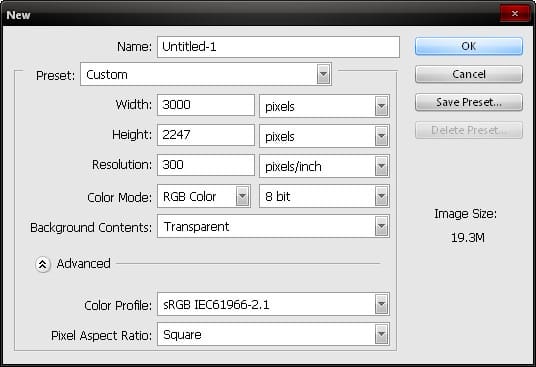Open Pixel Aspect Ratio dropdown showing Square
This screenshot has height=367, width=536.
coord(273,334)
